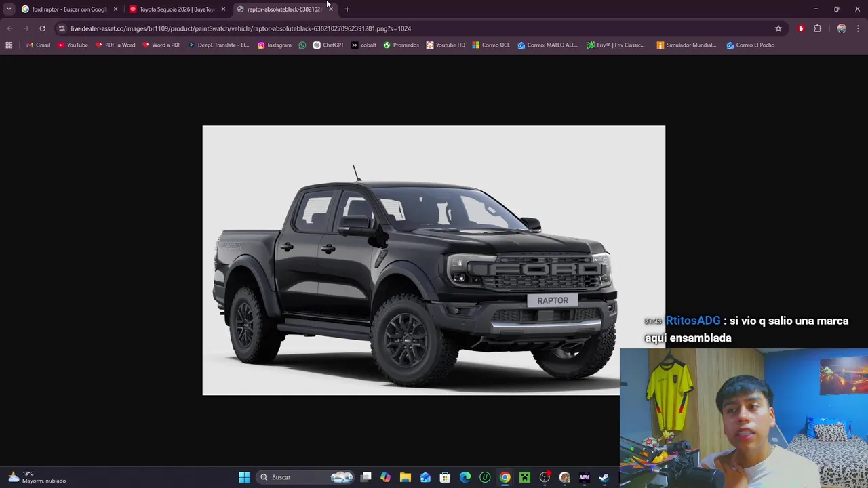Open Microsoft Edge from the taskbar

pyautogui.click(x=465, y=477)
